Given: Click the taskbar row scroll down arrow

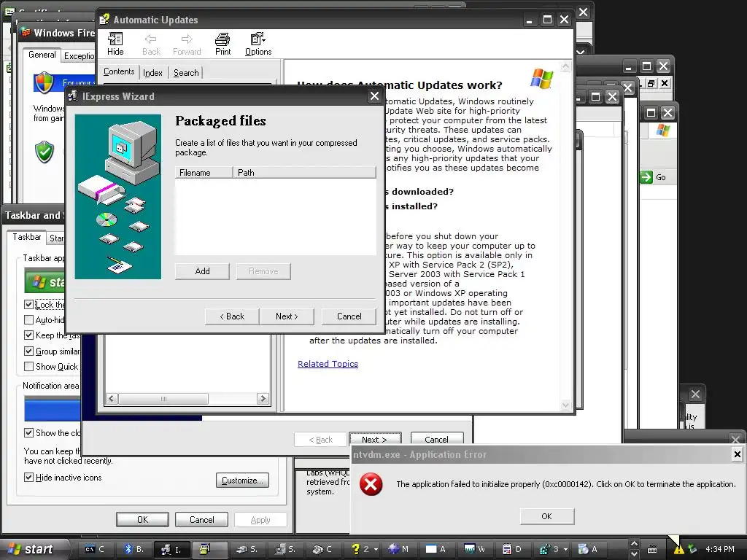Looking at the screenshot, I should coord(634,554).
